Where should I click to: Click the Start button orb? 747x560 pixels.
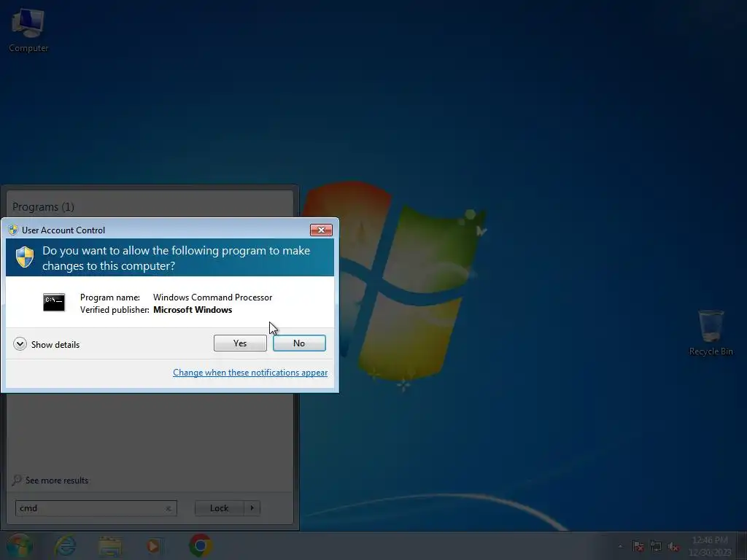coord(20,545)
